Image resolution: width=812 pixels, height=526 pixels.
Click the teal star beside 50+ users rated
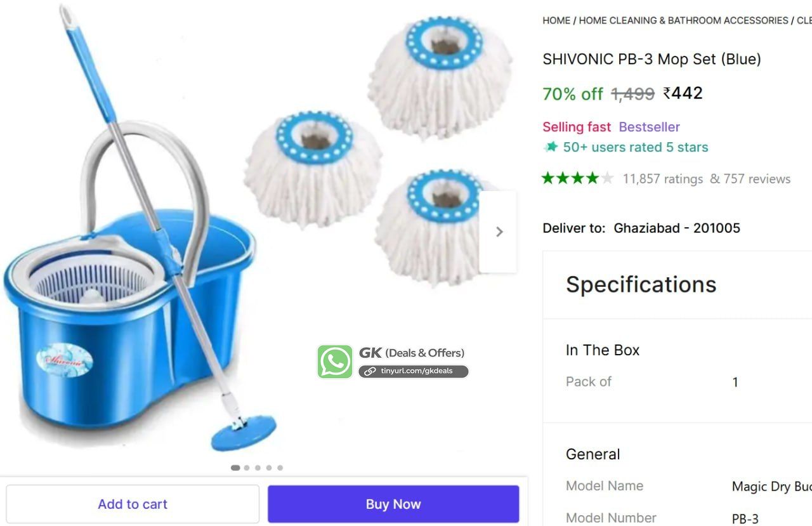[551, 147]
